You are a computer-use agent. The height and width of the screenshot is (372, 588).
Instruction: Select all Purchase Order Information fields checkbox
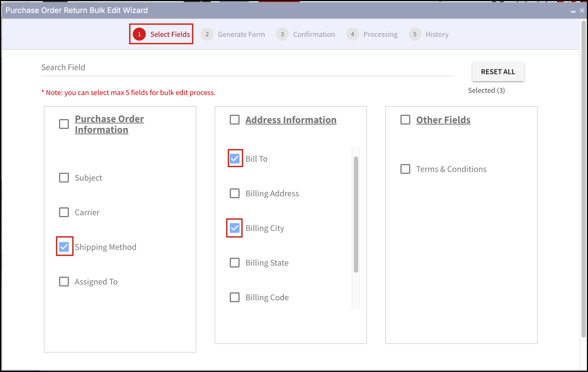coord(64,124)
